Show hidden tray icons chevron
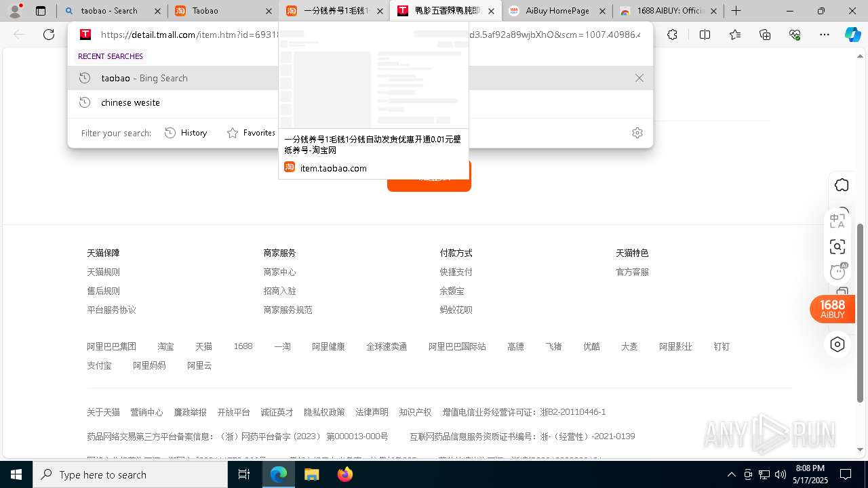 pyautogui.click(x=731, y=475)
